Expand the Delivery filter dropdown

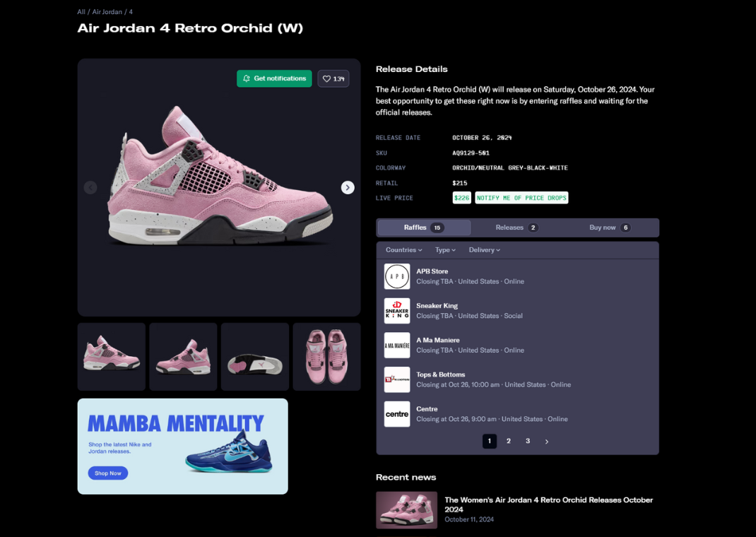click(484, 249)
